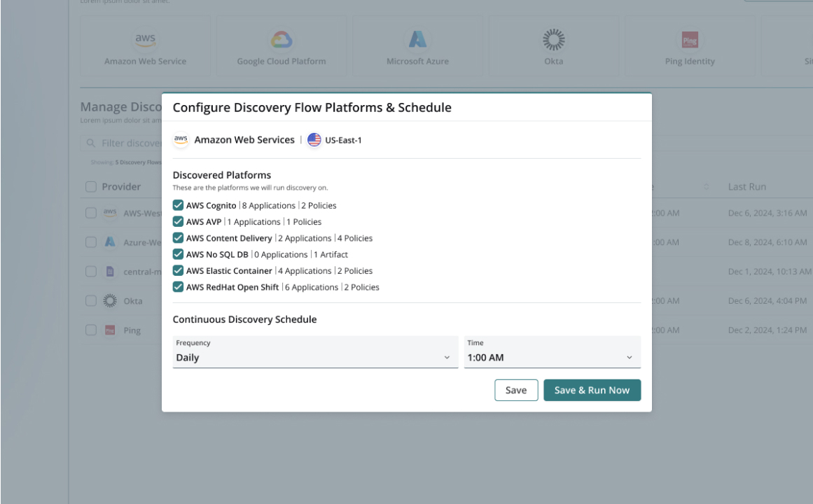Click the 'US-East-1' region text
Viewport: 813px width, 504px height.
343,140
